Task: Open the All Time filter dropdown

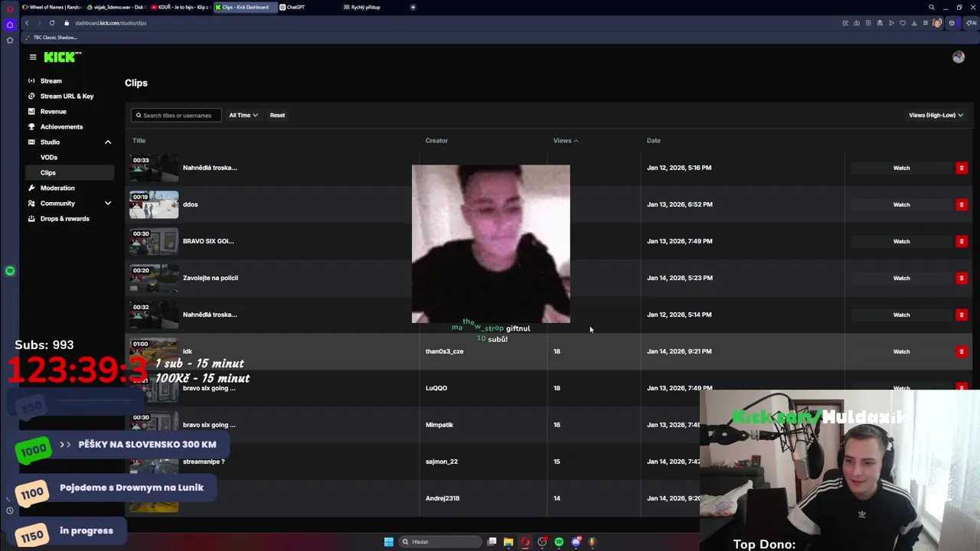Action: 243,116
